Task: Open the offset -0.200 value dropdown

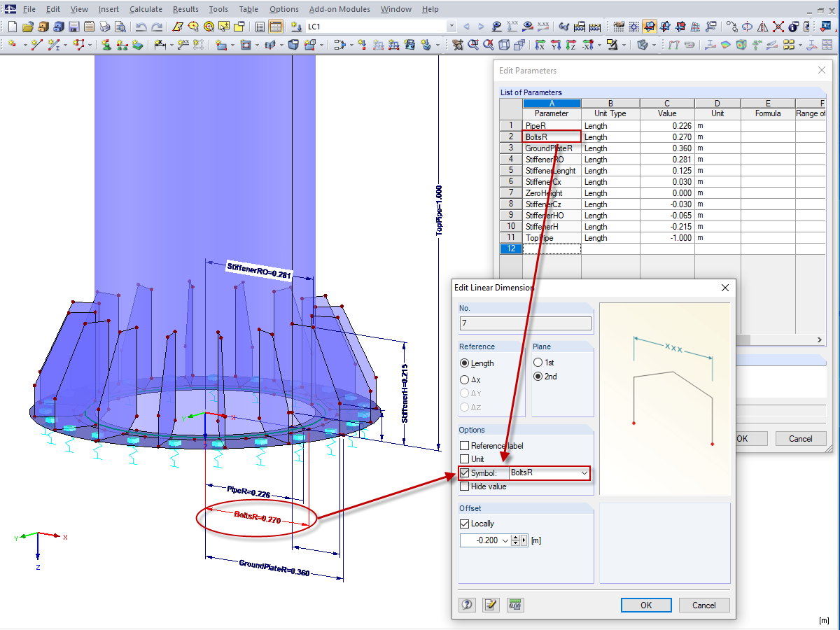Action: click(505, 540)
